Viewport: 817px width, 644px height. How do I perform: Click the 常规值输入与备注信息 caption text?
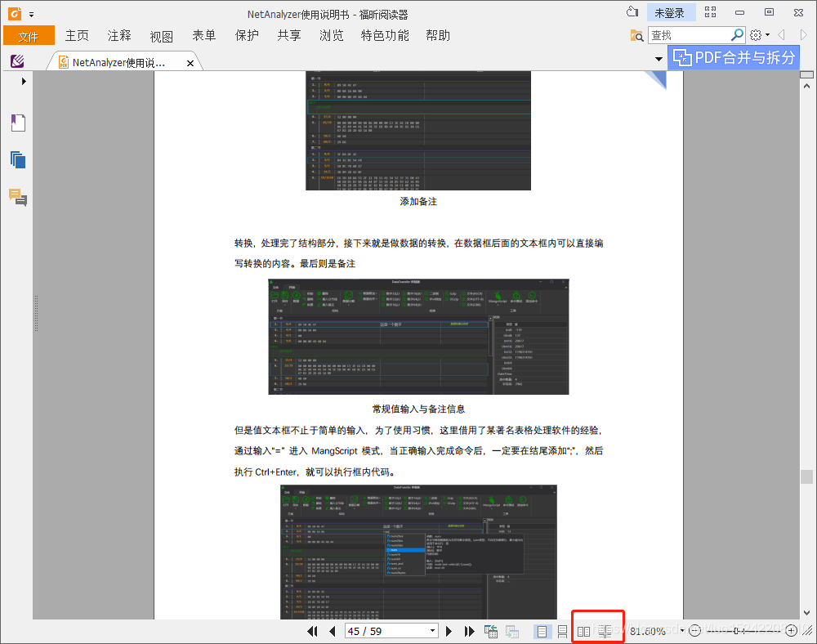pyautogui.click(x=418, y=409)
